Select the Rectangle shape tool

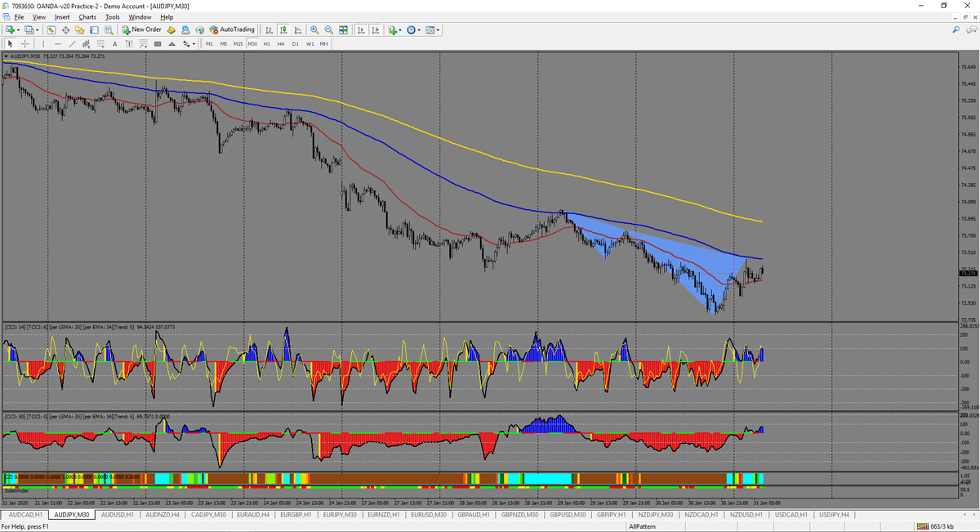[158, 43]
